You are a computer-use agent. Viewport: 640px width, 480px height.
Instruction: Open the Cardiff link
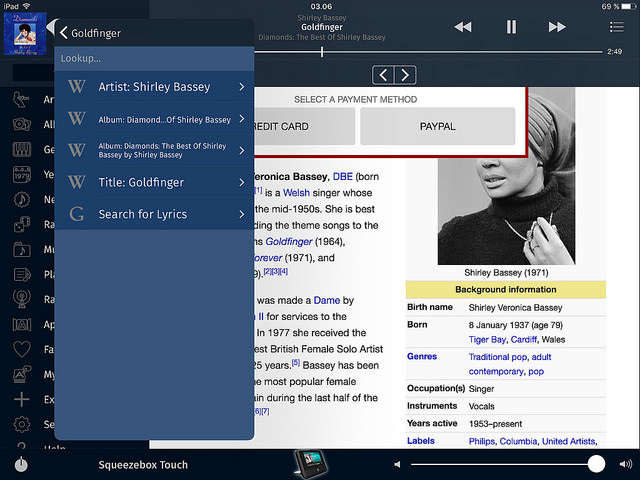pyautogui.click(x=524, y=340)
